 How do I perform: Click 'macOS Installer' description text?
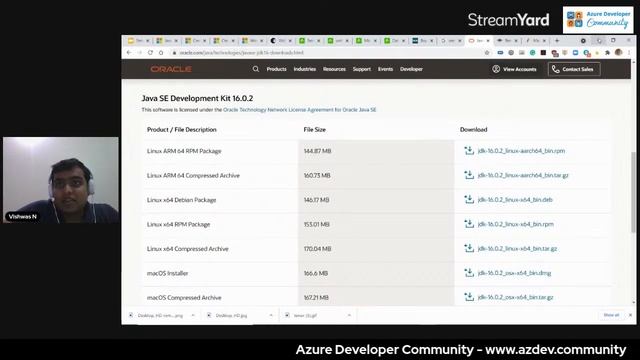[167, 273]
